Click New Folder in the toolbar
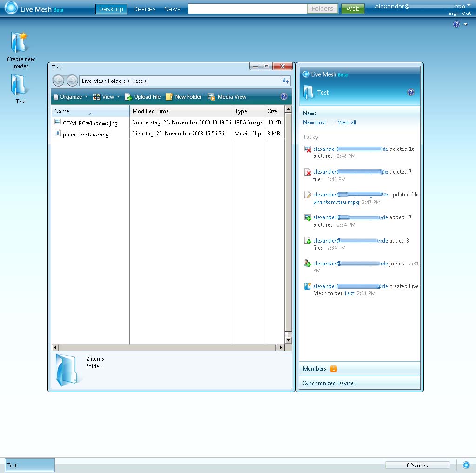 [184, 97]
